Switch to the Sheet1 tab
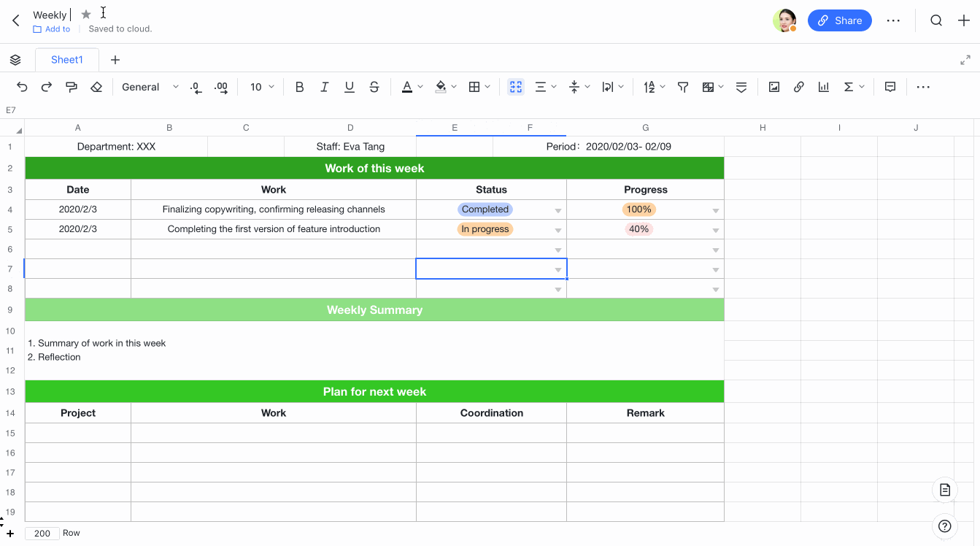 point(66,59)
